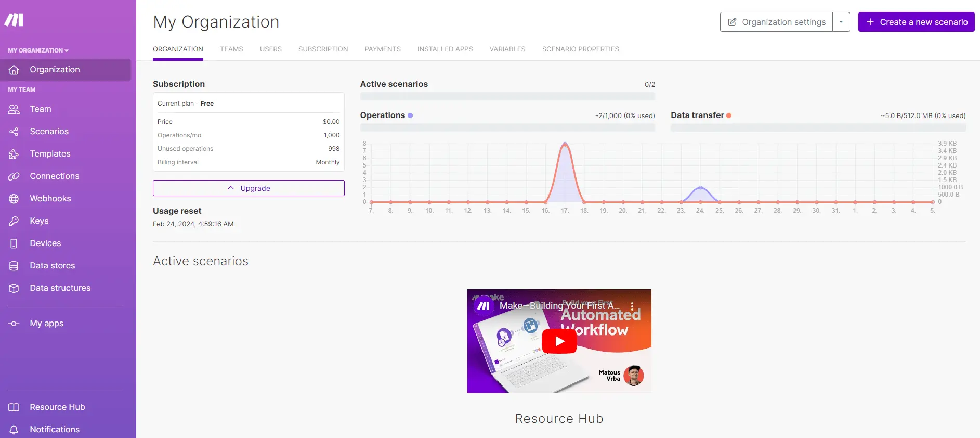Click the Data transfer orange legend dot
The width and height of the screenshot is (980, 438).
729,115
